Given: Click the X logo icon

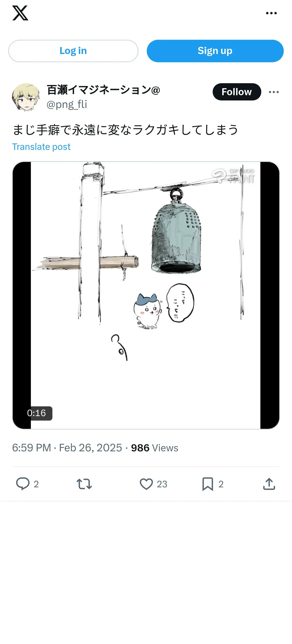Looking at the screenshot, I should point(20,13).
